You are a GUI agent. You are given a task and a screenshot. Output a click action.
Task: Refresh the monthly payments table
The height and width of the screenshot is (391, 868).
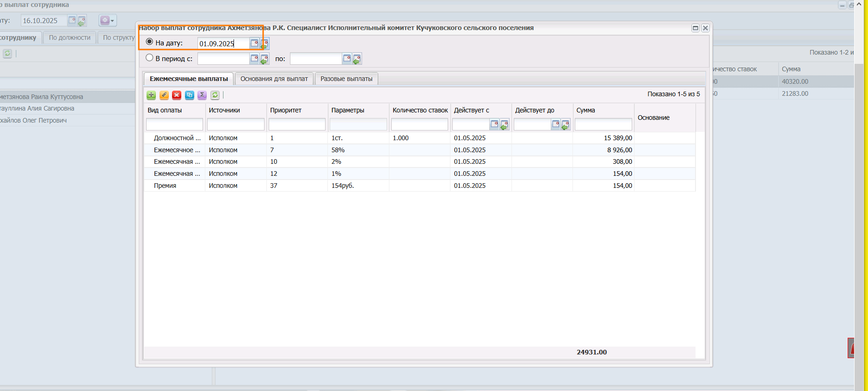pos(215,95)
